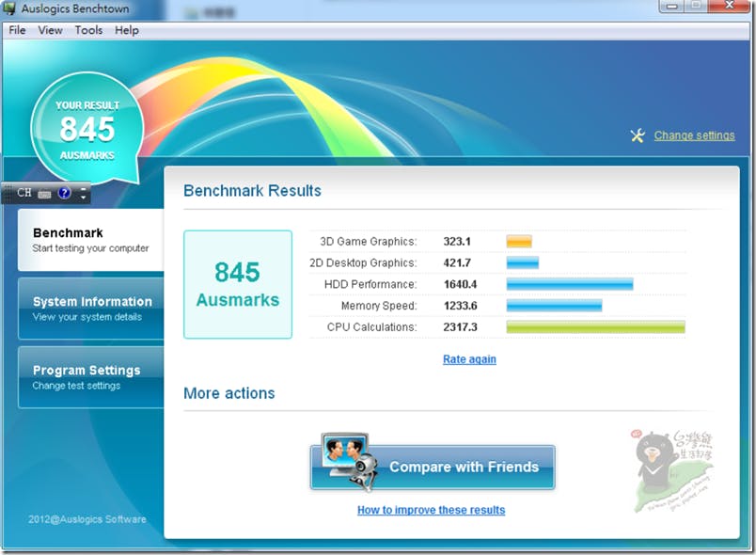Screen dimensions: 756x555
Task: Click the 1233.6 score value
Action: 461,306
